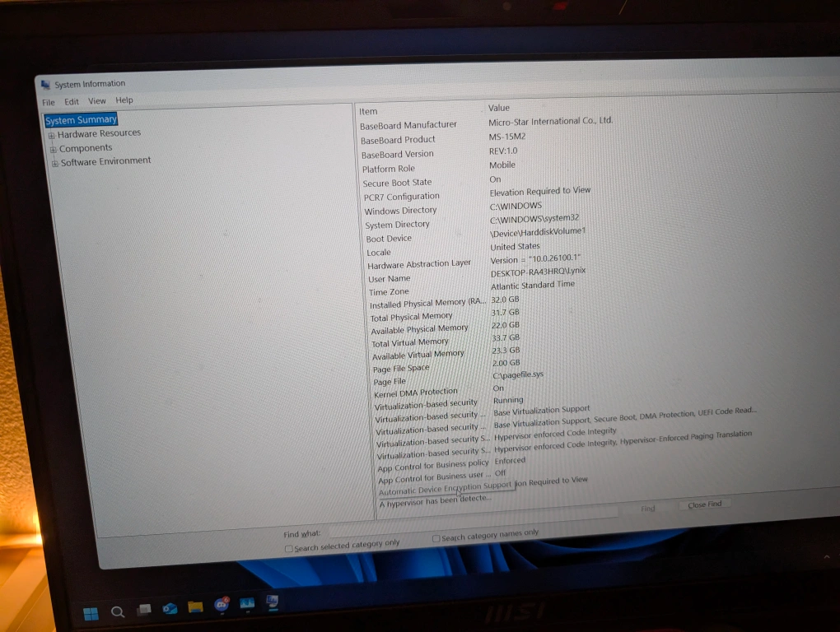840x632 pixels.
Task: Launch Outlook from the taskbar
Action: [170, 608]
